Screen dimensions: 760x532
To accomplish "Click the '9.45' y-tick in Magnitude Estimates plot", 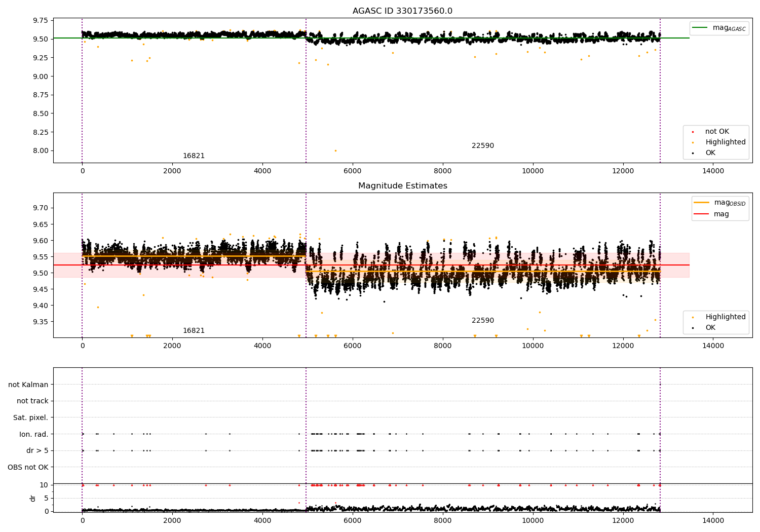I will tap(41, 289).
